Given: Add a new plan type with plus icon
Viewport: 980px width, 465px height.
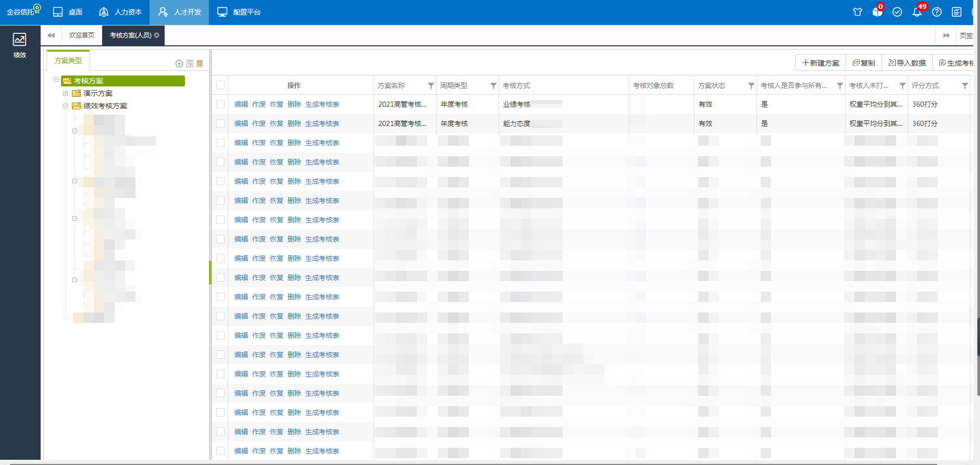Looking at the screenshot, I should click(x=179, y=64).
